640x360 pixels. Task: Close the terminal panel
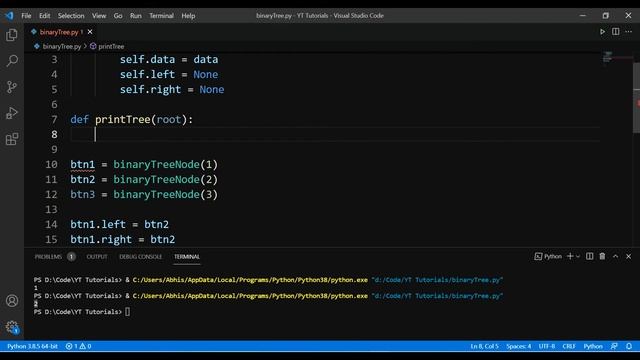pos(629,256)
